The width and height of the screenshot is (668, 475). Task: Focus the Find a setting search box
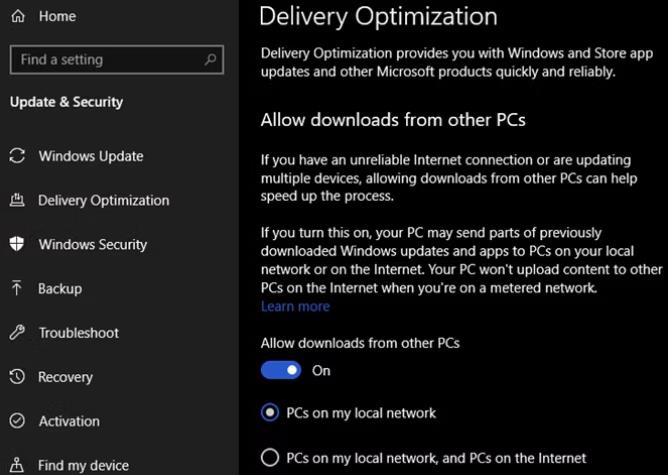point(105,60)
